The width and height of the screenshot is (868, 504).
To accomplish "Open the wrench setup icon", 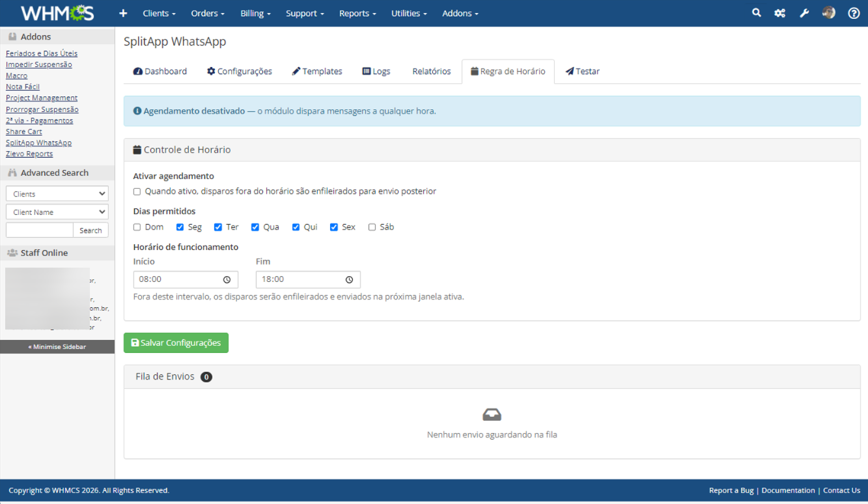I will [x=804, y=13].
